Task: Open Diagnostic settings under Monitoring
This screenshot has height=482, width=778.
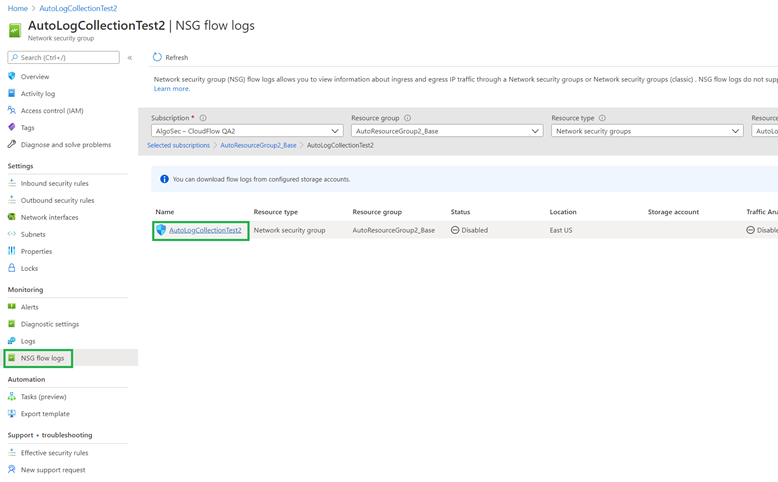Action: click(x=50, y=324)
